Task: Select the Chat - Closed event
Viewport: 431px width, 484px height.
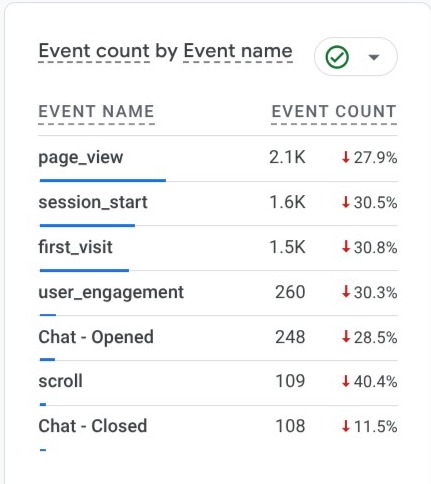Action: point(93,426)
